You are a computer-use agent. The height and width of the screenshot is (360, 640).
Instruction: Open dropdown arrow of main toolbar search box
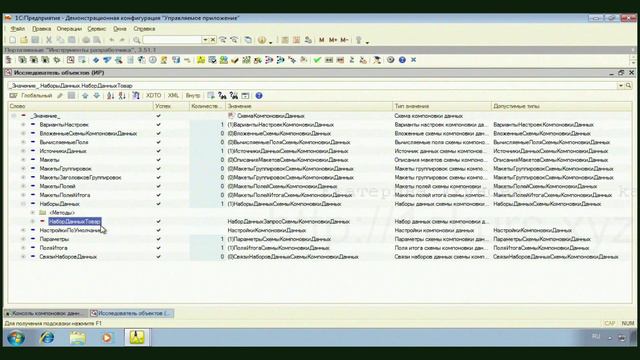(x=205, y=40)
